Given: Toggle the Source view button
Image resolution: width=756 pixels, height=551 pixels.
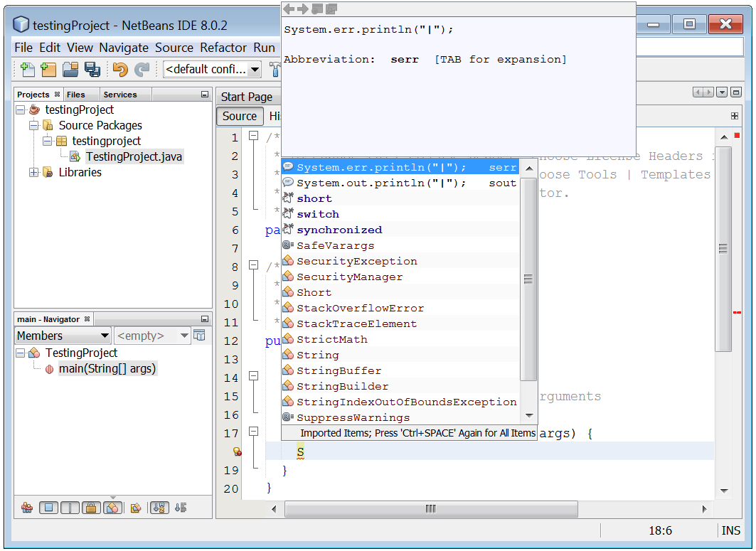Looking at the screenshot, I should (x=240, y=116).
